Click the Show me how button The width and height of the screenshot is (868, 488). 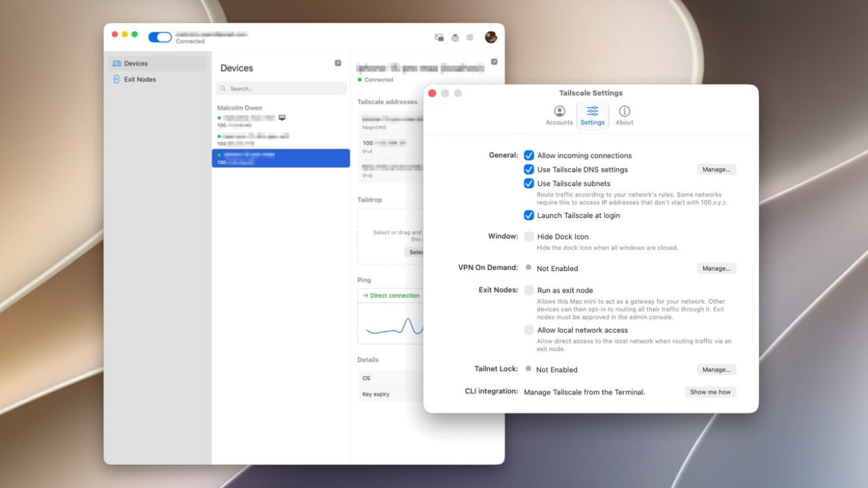point(710,392)
